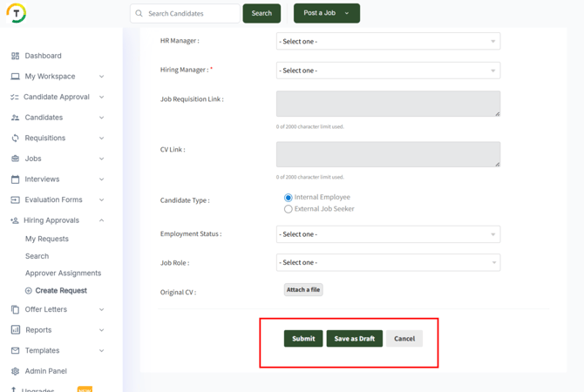Viewport: 584px width, 392px height.
Task: Click the Interviews calendar icon
Action: tap(15, 179)
